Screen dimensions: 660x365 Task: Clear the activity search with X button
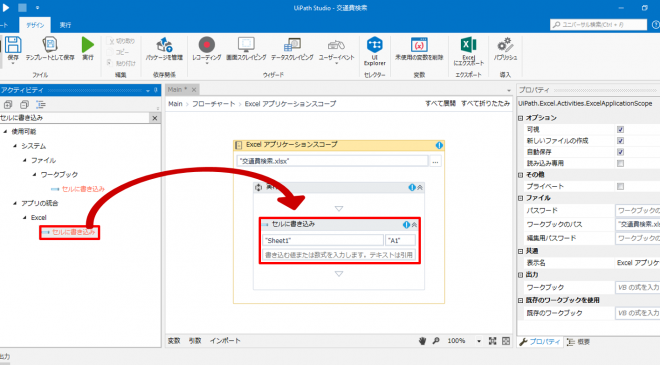pos(154,118)
